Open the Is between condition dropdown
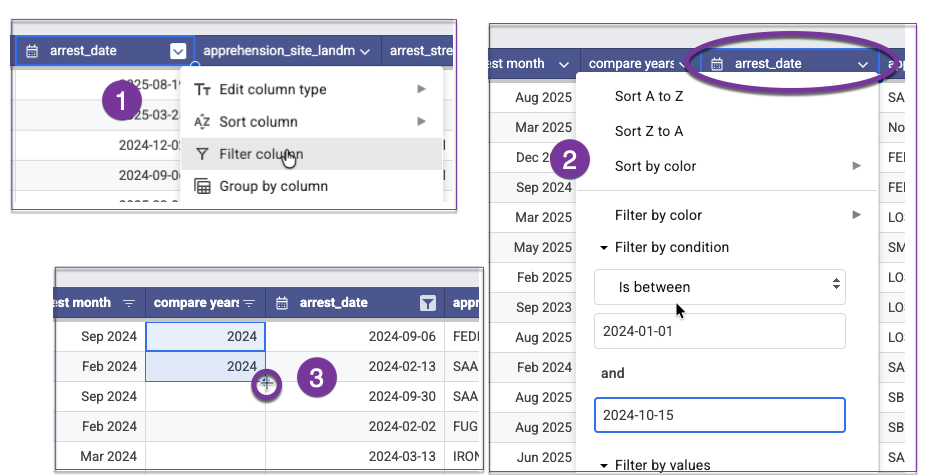932x475 pixels. [720, 287]
